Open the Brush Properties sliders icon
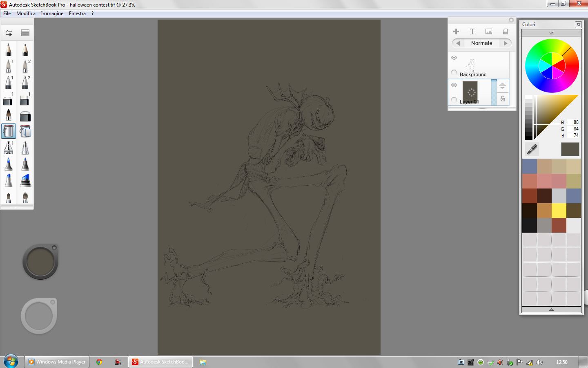 [9, 33]
